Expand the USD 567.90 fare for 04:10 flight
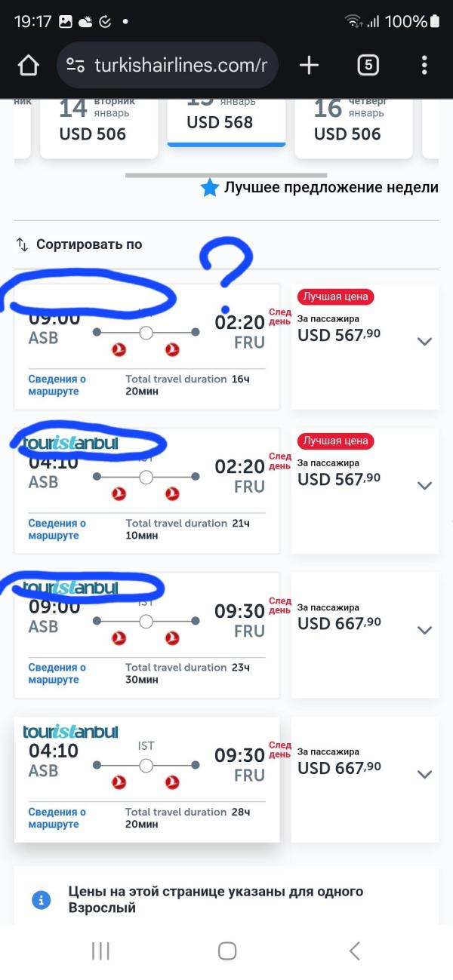 (x=425, y=485)
